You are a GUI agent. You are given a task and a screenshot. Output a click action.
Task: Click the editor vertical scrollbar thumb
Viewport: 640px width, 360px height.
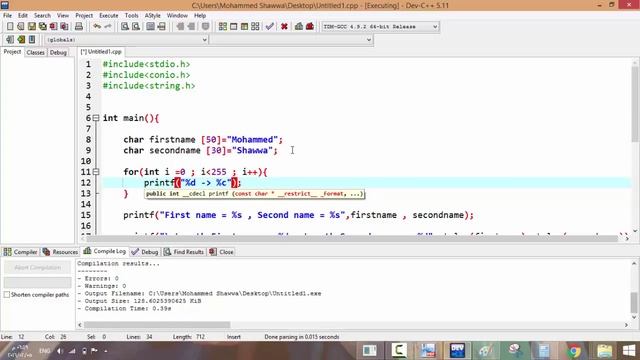click(x=635, y=105)
